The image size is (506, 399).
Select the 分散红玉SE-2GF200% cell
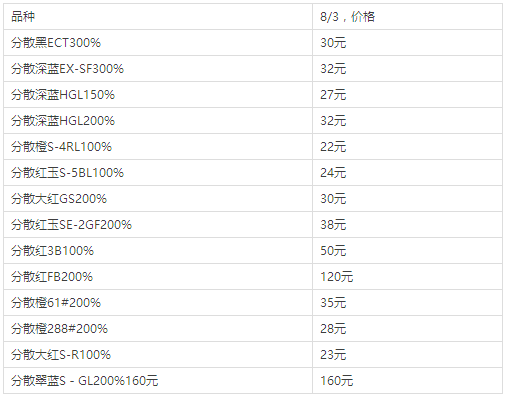[158, 225]
